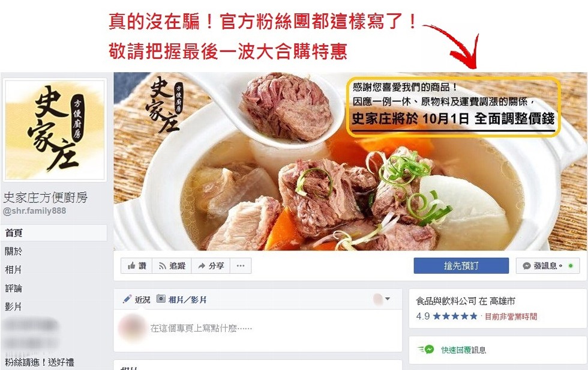Viewport: 588px width, 370px height.
Task: Click the 快速回覆訊息 messenger icon
Action: coord(427,350)
